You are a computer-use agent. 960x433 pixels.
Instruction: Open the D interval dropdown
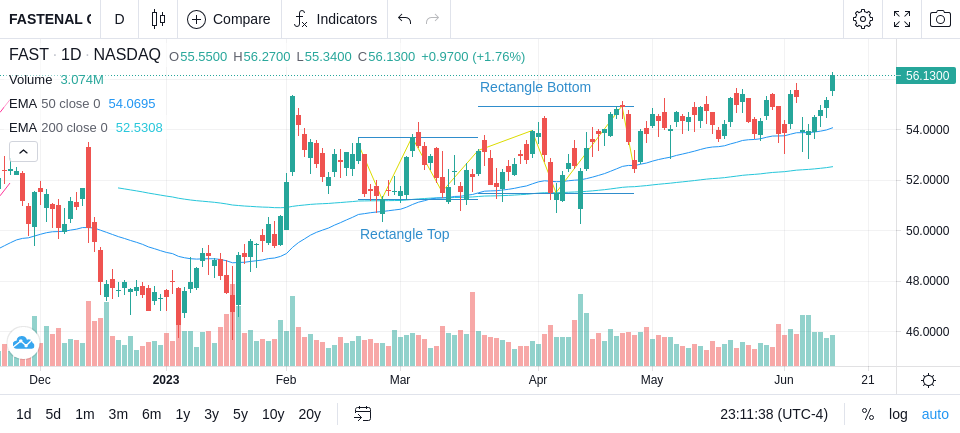click(x=119, y=19)
